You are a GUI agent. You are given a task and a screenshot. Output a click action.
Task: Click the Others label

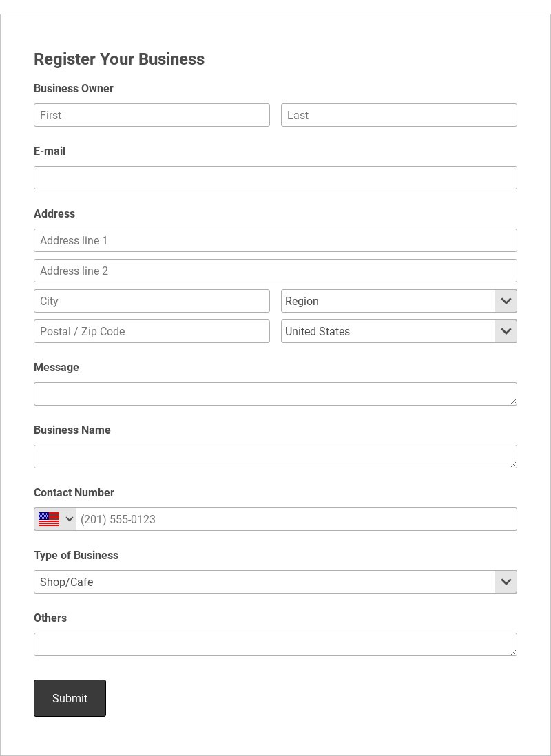[50, 618]
